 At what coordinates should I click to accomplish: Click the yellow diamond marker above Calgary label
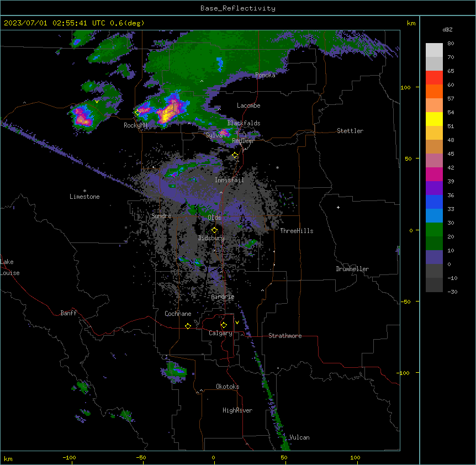coord(224,325)
